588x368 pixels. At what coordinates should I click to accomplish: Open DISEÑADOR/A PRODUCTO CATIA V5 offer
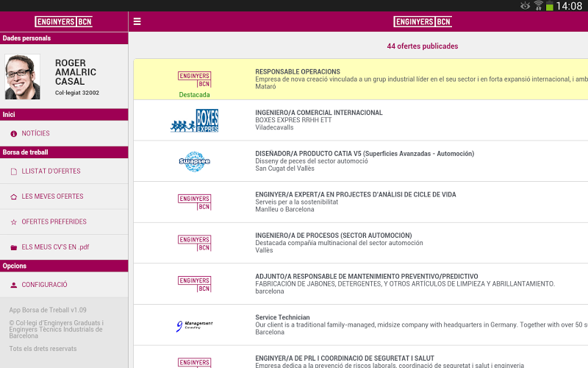(361, 161)
